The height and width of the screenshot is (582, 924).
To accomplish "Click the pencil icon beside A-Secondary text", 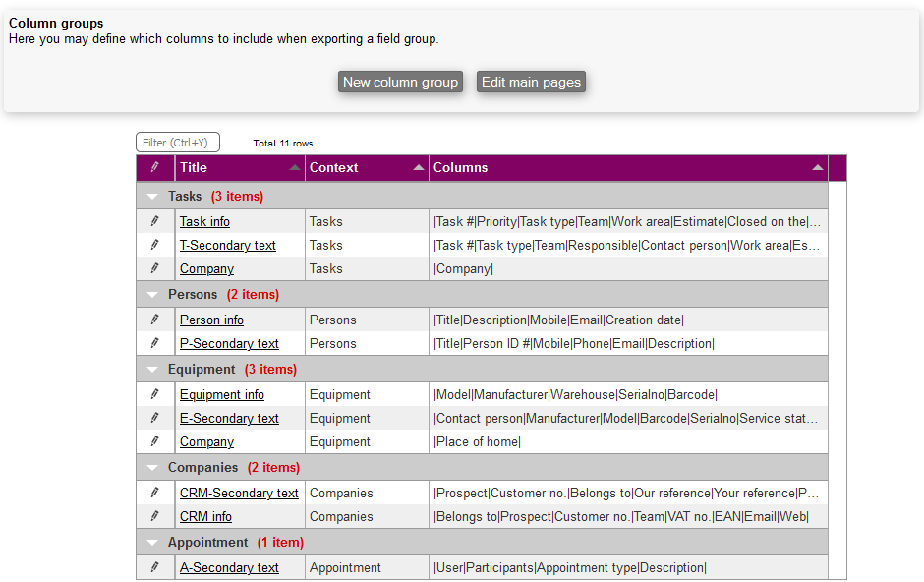I will pyautogui.click(x=154, y=567).
